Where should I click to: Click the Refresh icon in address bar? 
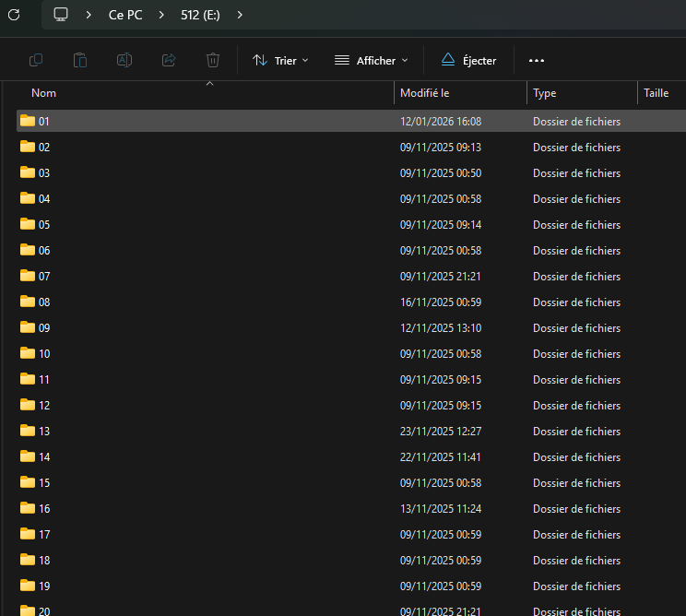14,15
